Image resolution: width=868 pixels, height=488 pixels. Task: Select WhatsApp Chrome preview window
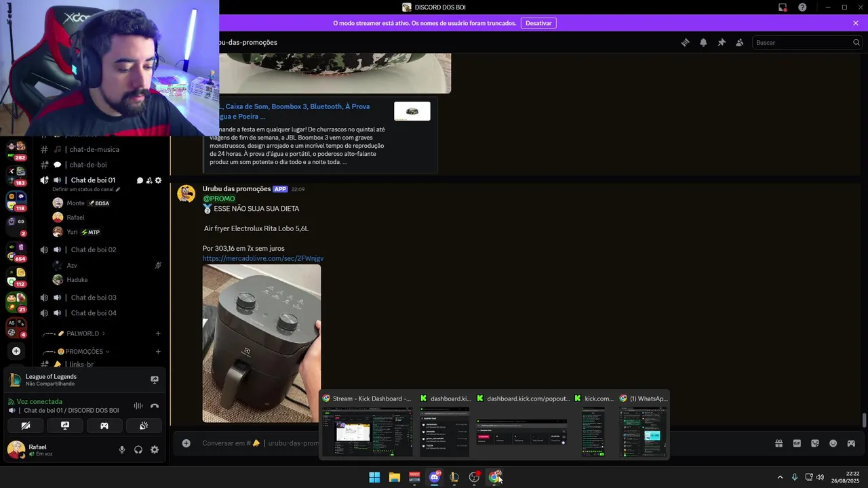643,425
